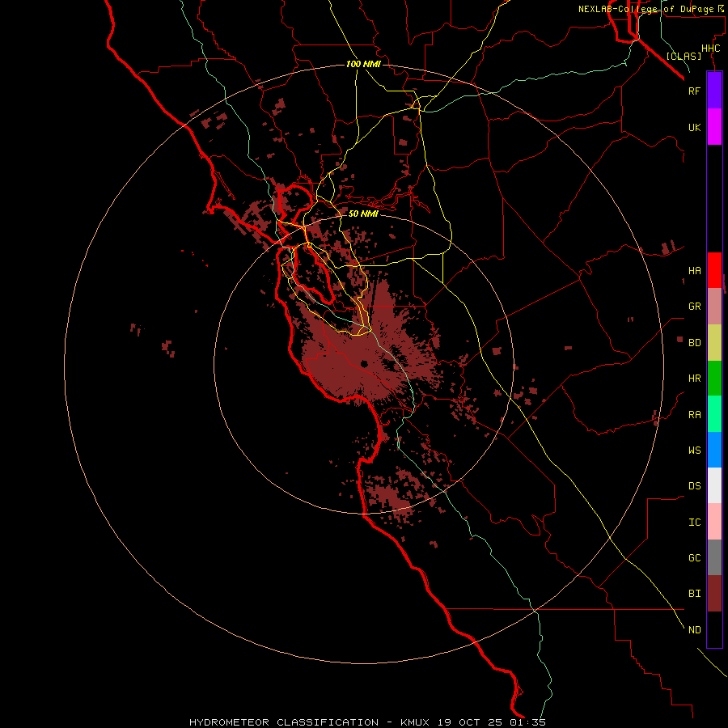Select the GC gray legend swatch

714,557
